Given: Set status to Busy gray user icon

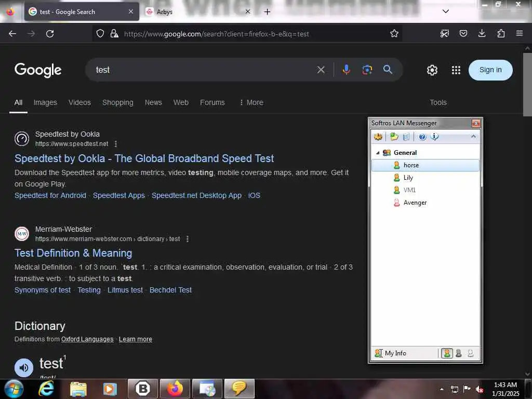Looking at the screenshot, I should [458, 353].
